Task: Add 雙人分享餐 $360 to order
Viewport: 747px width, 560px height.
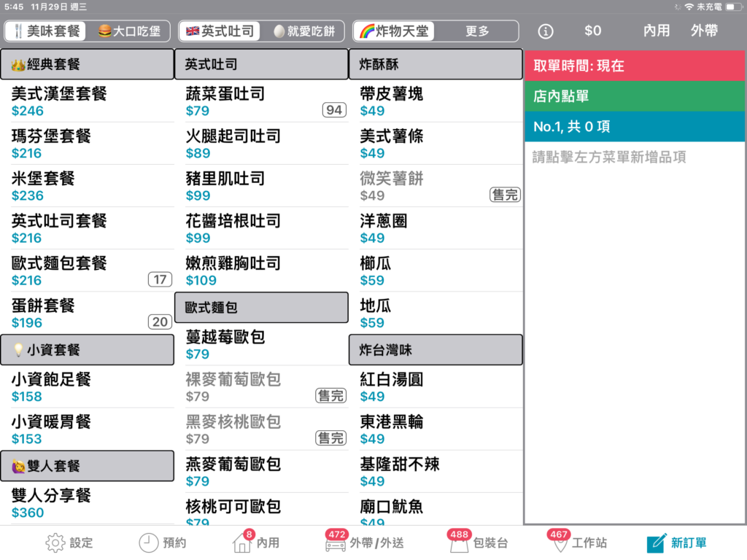Action: point(88,503)
